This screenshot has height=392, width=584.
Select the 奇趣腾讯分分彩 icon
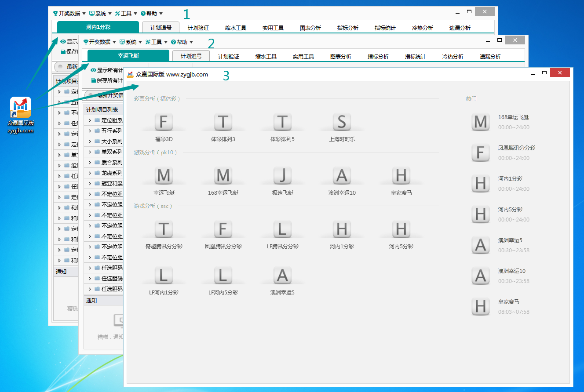(164, 229)
